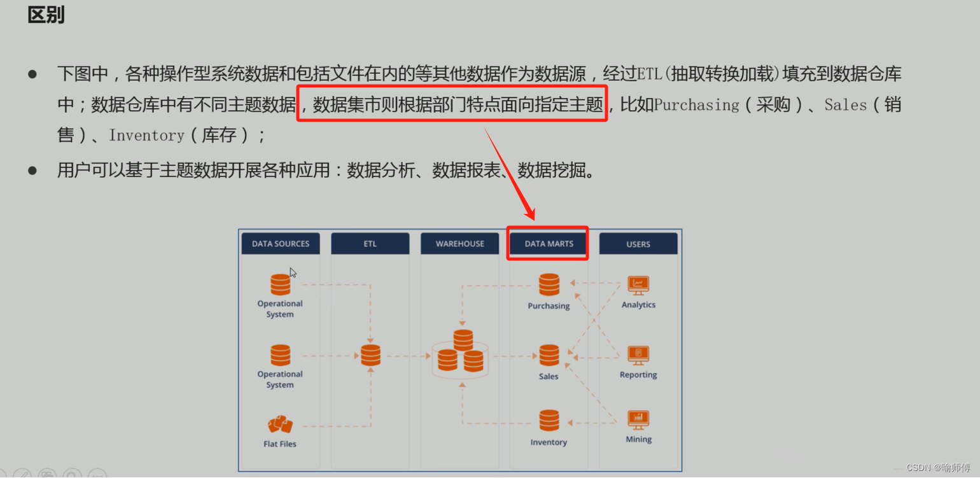Click the Reporting label
Viewport: 980px width, 478px height.
pyautogui.click(x=638, y=375)
